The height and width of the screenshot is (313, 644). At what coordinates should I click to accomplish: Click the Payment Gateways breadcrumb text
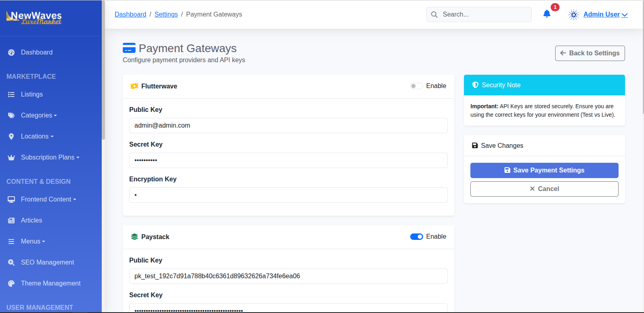[214, 15]
